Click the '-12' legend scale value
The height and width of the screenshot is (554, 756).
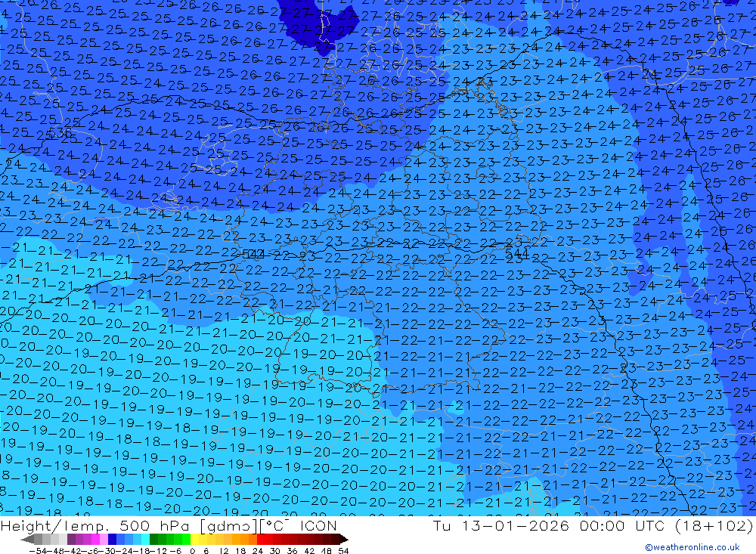pyautogui.click(x=158, y=551)
